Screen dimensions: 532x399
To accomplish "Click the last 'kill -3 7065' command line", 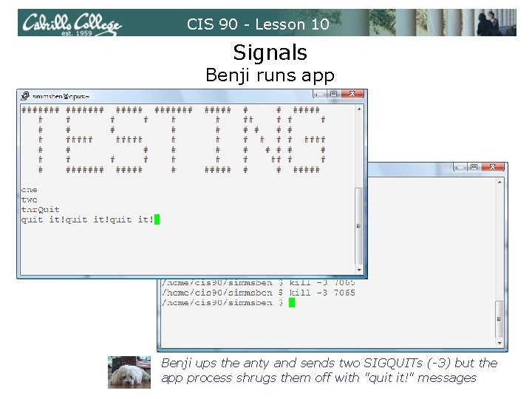I will (258, 293).
